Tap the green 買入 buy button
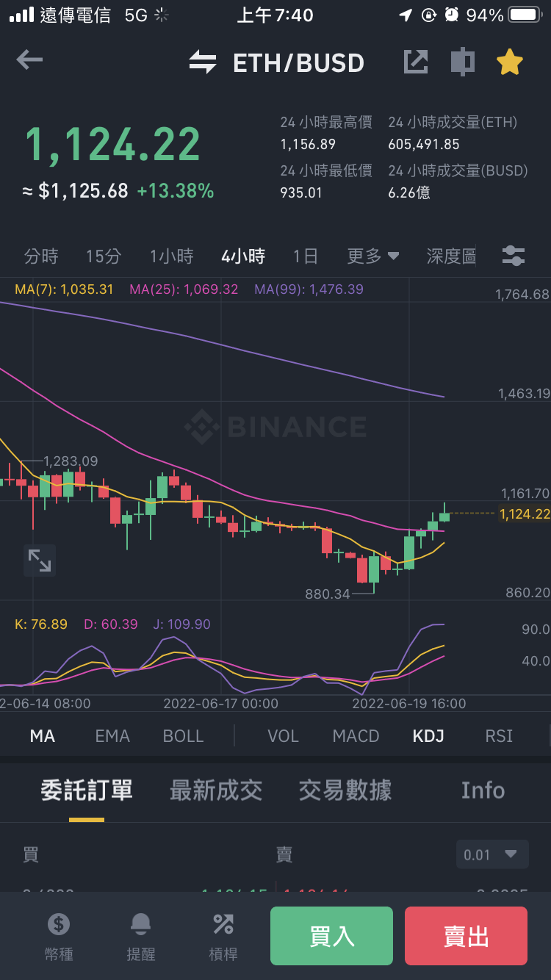The image size is (551, 980). point(331,936)
